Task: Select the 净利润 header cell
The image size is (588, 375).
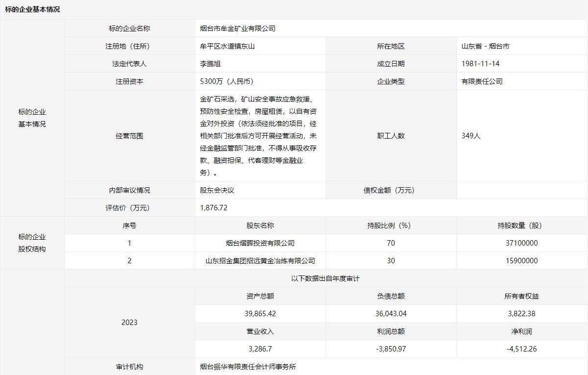Action: (522, 331)
